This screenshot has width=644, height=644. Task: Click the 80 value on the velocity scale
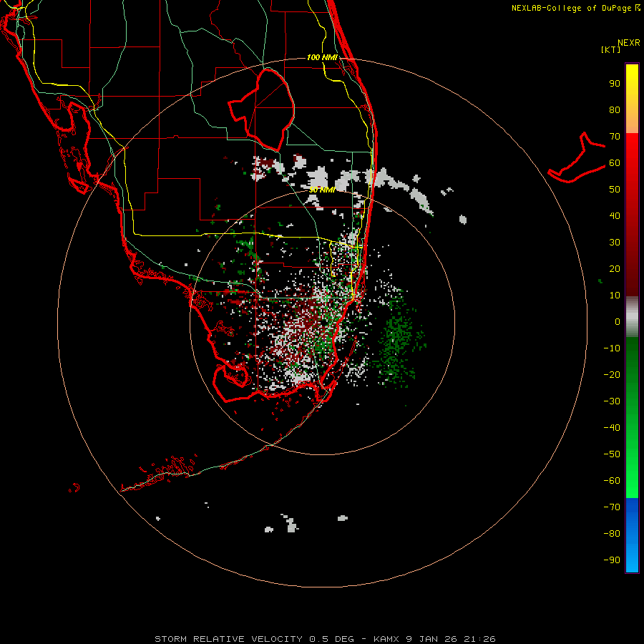615,109
